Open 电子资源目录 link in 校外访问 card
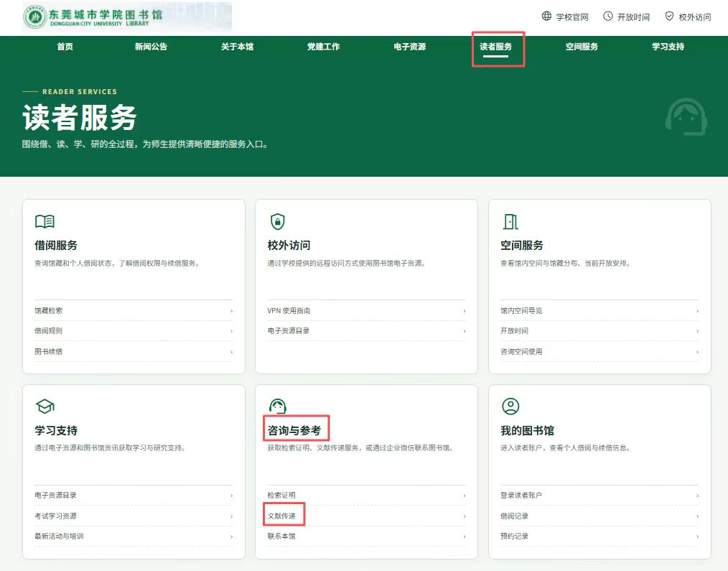 point(289,331)
